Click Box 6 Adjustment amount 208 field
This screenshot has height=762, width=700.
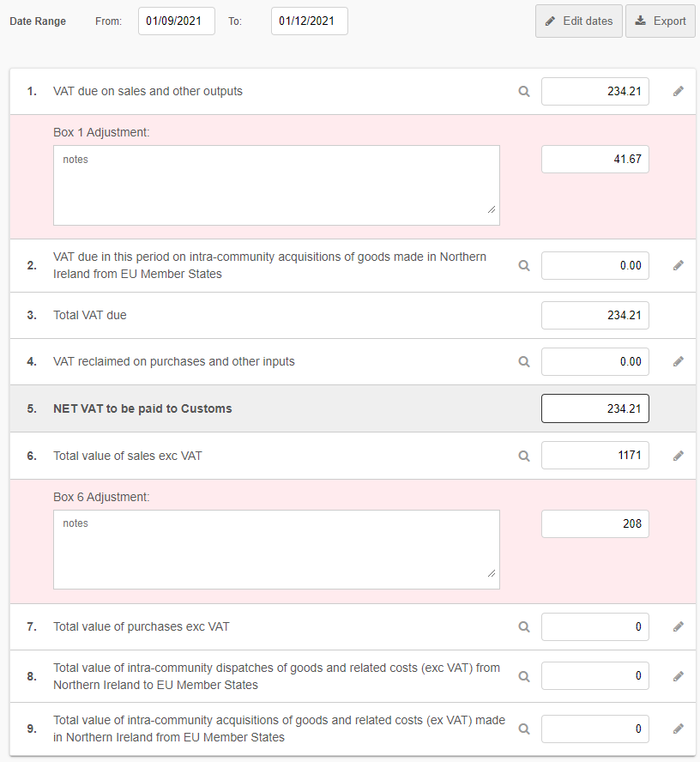point(594,524)
